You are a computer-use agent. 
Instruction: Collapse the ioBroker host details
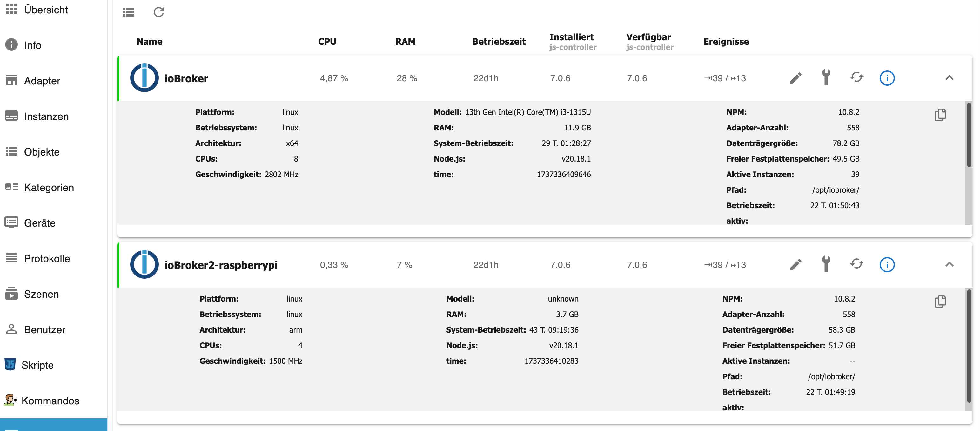coord(949,78)
